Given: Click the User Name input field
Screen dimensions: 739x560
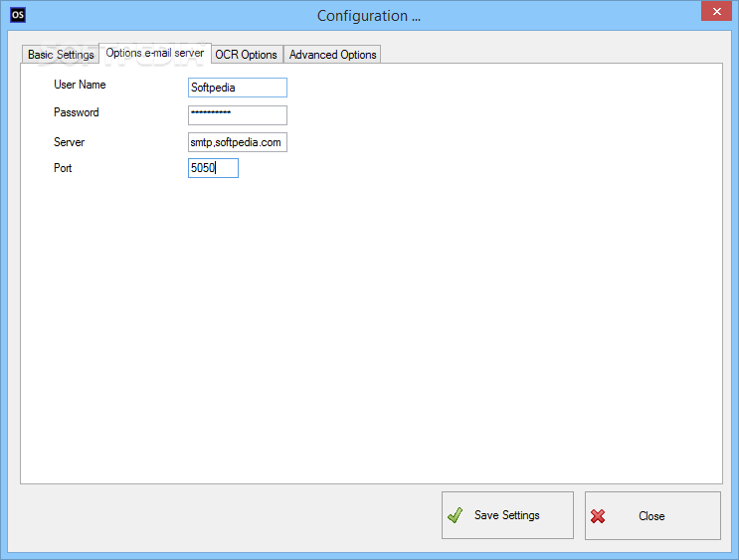Looking at the screenshot, I should click(238, 88).
